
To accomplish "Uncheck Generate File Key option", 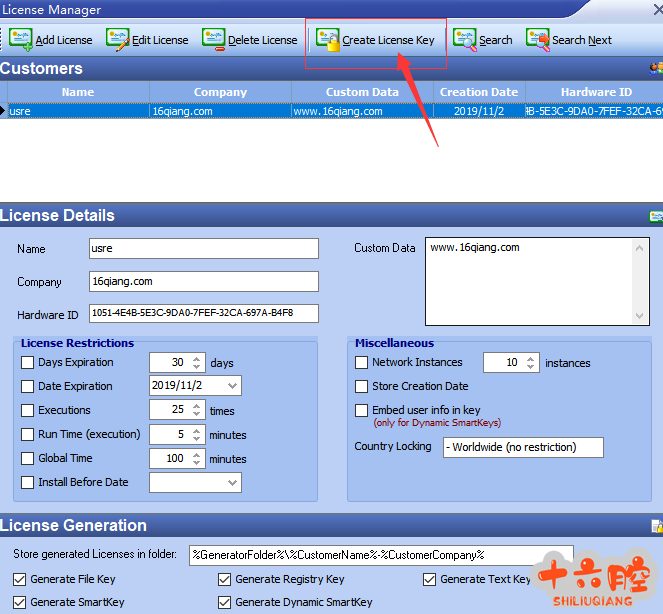I will [20, 579].
